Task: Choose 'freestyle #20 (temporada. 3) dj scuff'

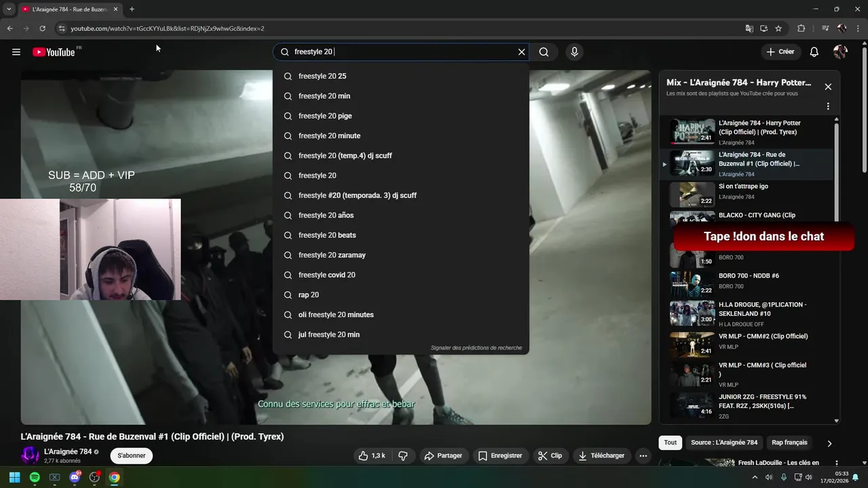Action: [x=401, y=195]
